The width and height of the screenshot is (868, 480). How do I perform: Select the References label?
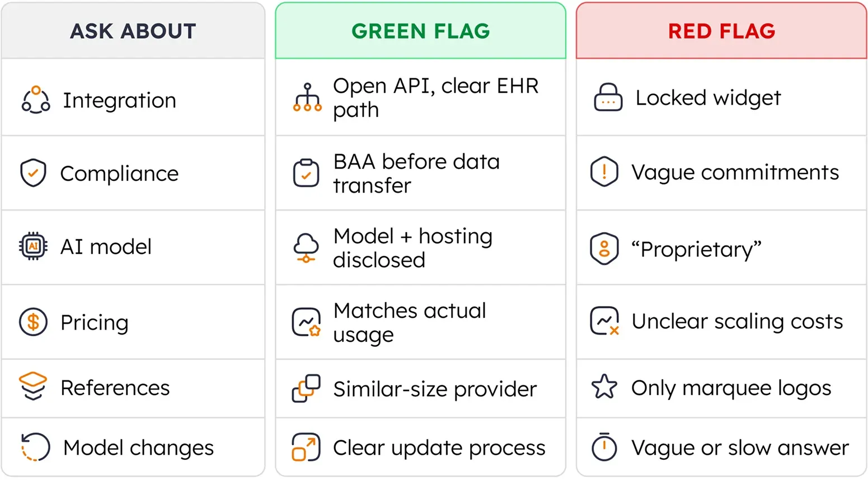point(115,388)
